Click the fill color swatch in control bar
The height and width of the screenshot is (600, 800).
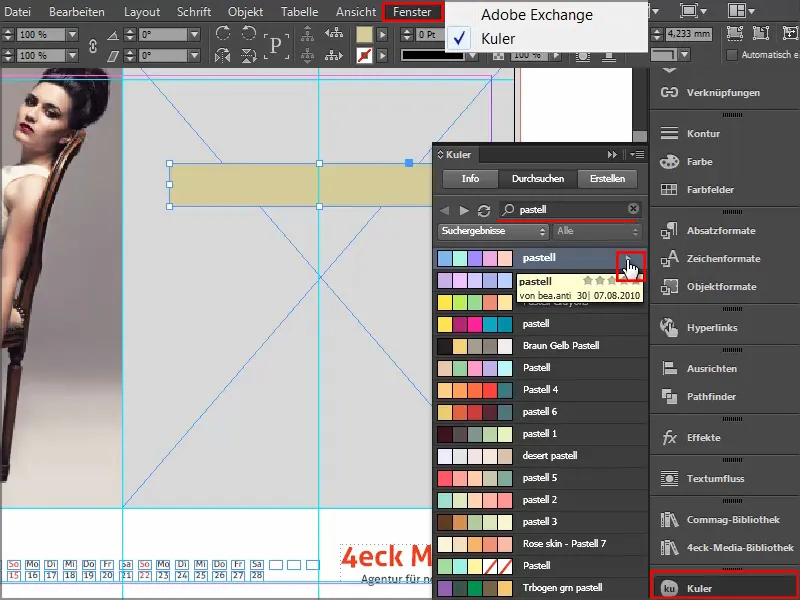[x=364, y=35]
